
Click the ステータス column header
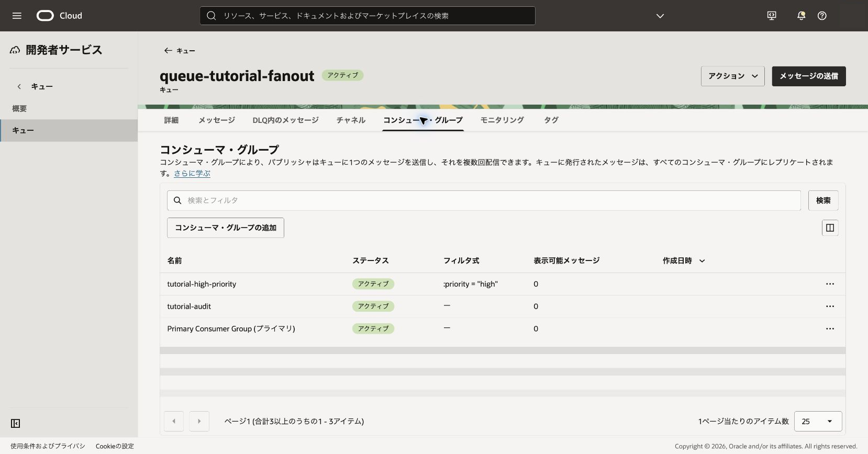[x=370, y=260]
